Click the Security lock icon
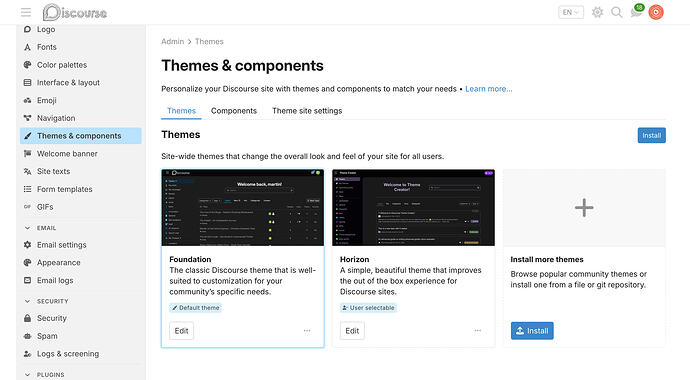690x380 pixels. coord(27,318)
